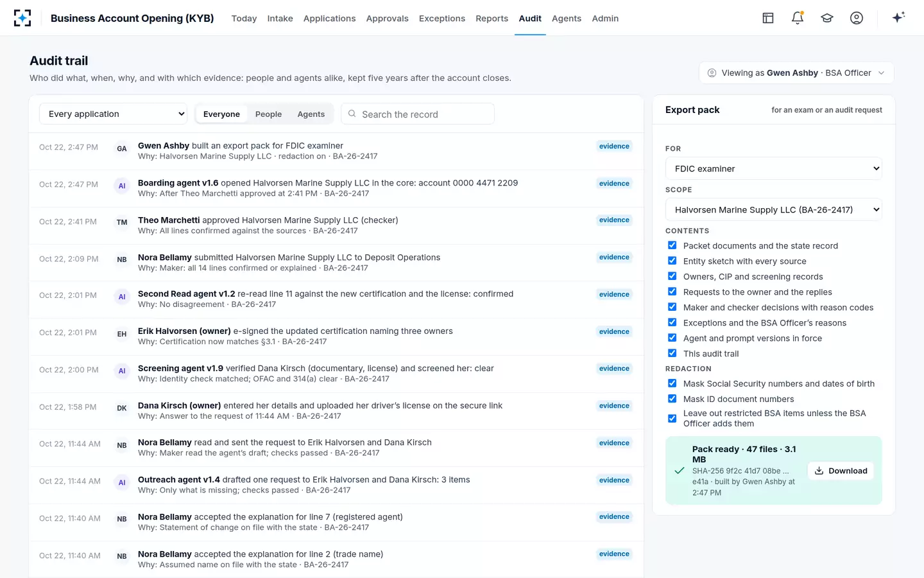Click the AI avatar on Boarding agent row
This screenshot has height=578, width=924.
122,186
